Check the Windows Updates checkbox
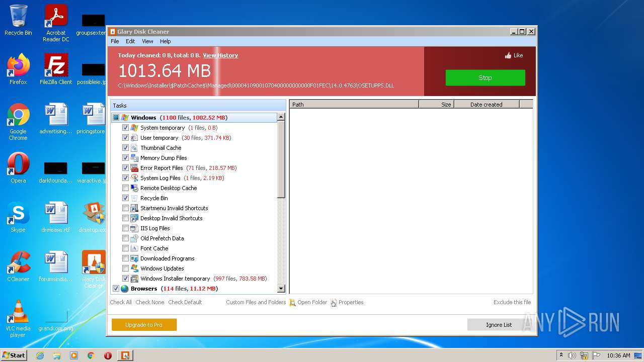The height and width of the screenshot is (362, 644). [126, 268]
